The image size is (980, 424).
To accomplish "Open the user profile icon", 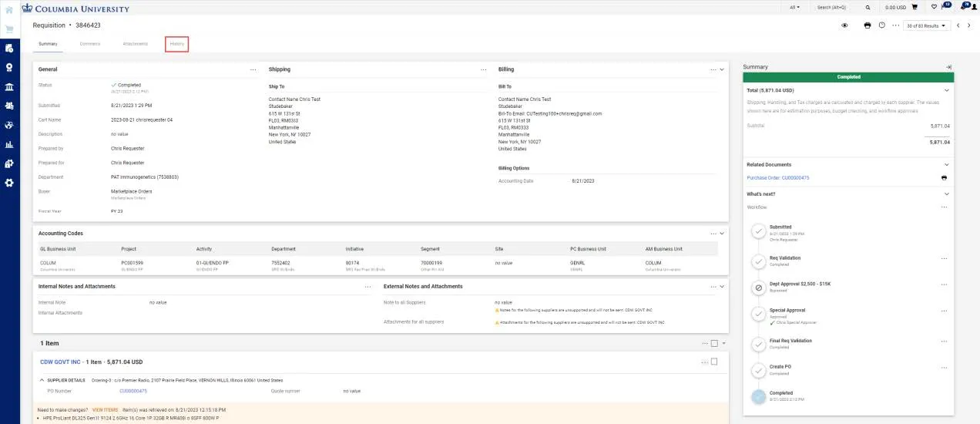I will click(976, 7).
